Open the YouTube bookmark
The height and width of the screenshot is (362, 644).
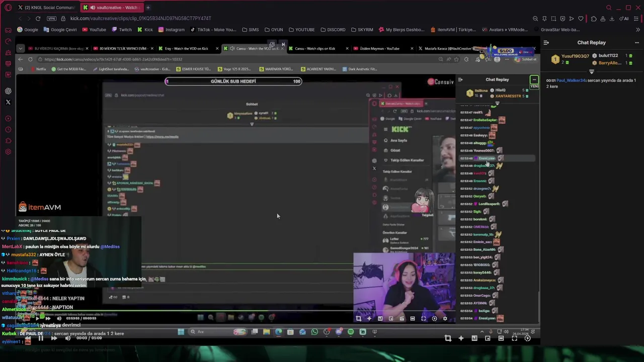pos(94,30)
